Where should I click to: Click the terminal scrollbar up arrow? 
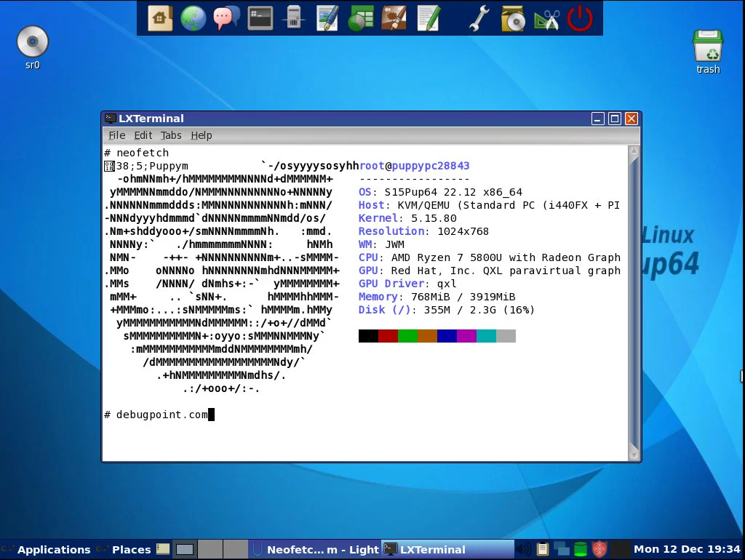[x=634, y=151]
